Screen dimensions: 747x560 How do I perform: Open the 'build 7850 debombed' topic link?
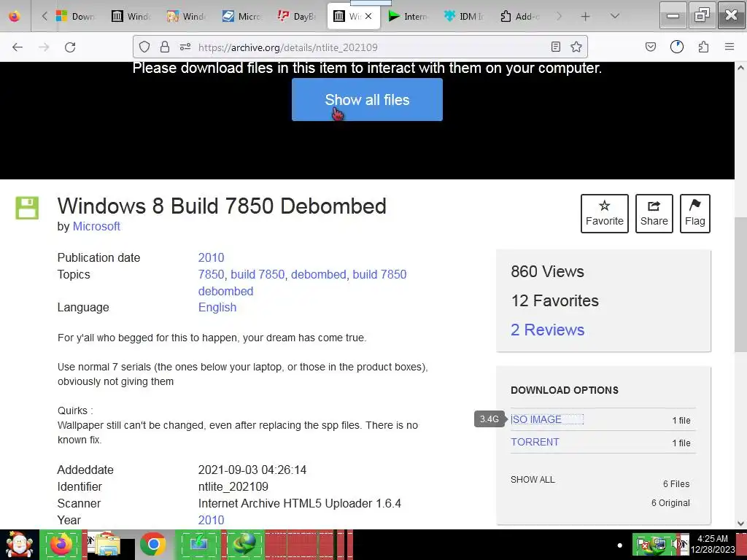379,274
